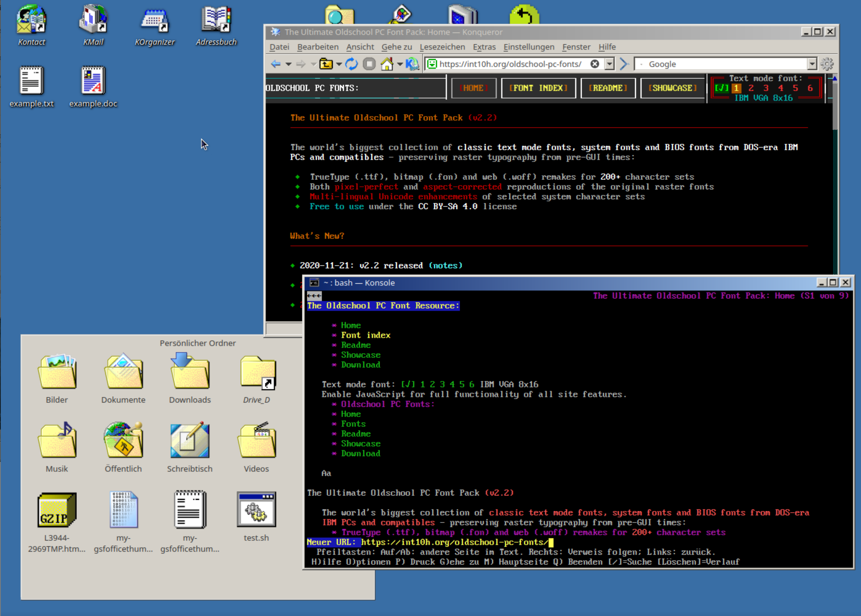The height and width of the screenshot is (616, 861).
Task: Open the Dokumente folder
Action: [x=123, y=379]
